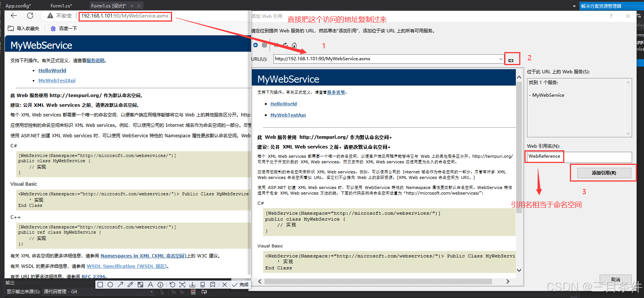Click the grey Stop icon in dialog toolbar
Viewport: 644px width, 298px height.
(264, 45)
